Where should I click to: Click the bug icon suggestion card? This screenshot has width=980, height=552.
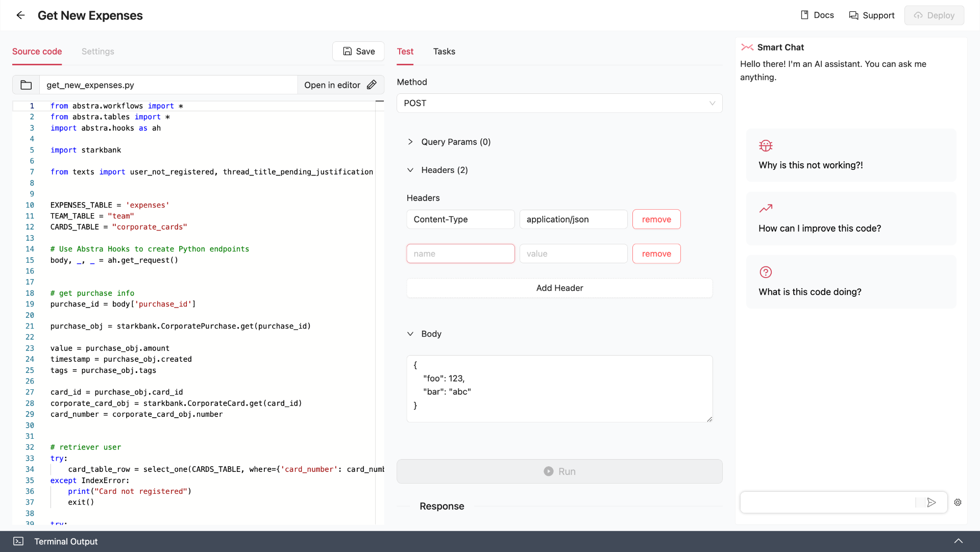point(766,146)
